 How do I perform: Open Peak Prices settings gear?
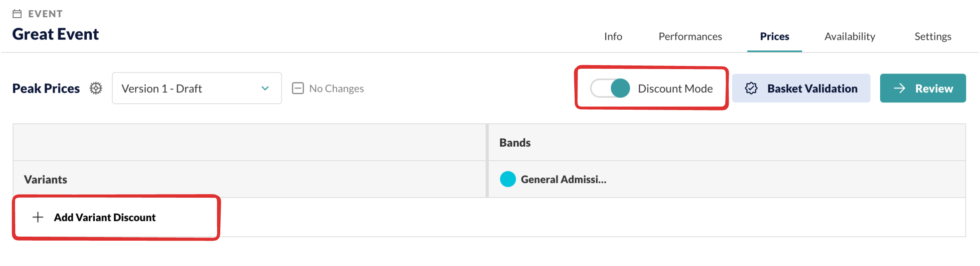(96, 88)
